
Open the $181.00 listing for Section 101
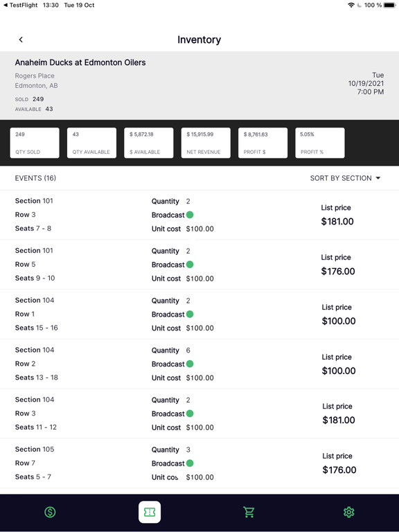[x=199, y=215]
